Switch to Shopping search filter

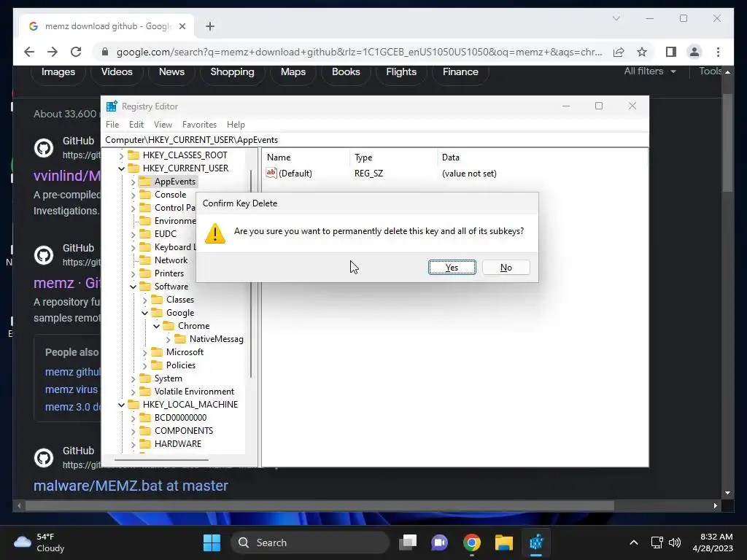pyautogui.click(x=232, y=72)
